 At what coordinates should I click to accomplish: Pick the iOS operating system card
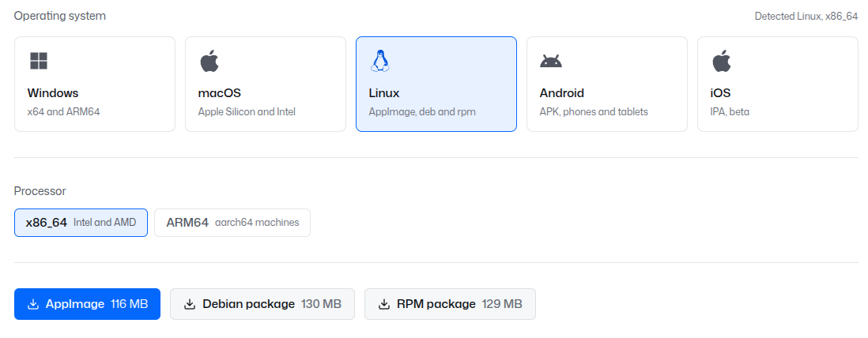click(778, 84)
